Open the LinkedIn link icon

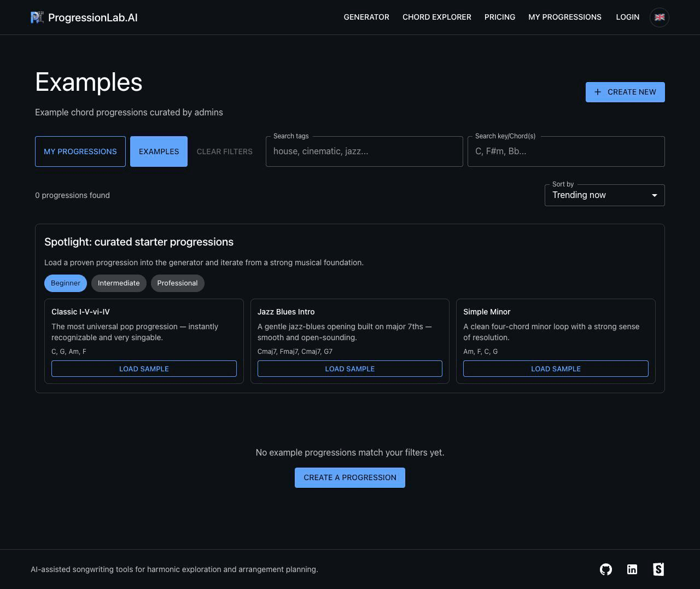pyautogui.click(x=632, y=569)
